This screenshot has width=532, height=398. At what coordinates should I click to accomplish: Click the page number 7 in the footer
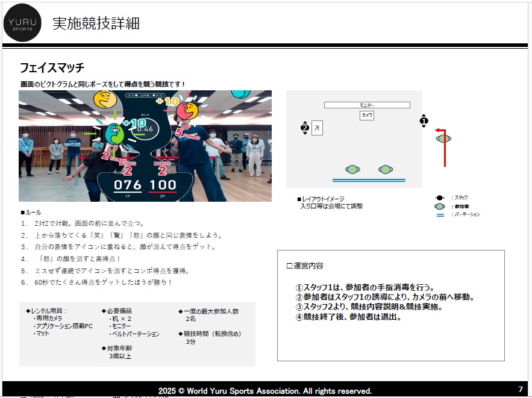(x=520, y=389)
